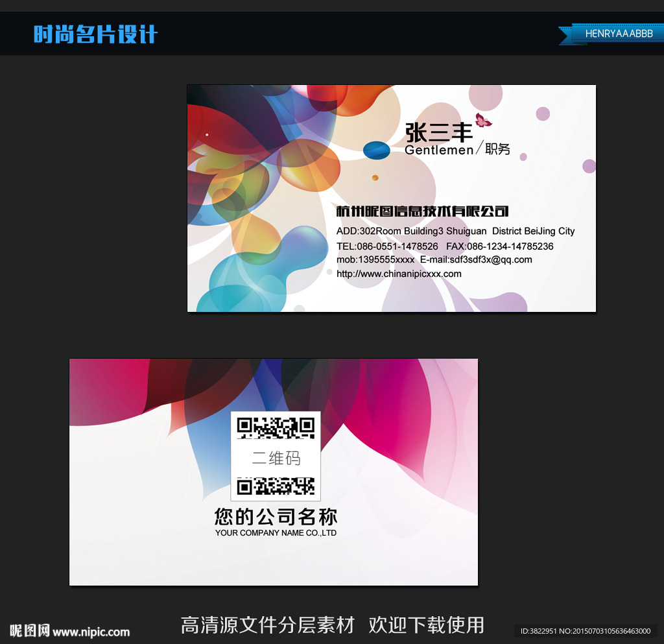Click the FAX:086-1234-14785236 number

click(500, 246)
